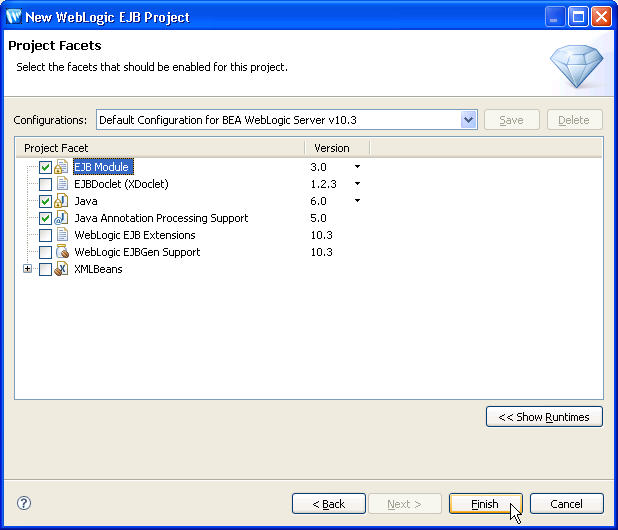Enable the WebLogic EJB Extensions checkbox
Image resolution: width=618 pixels, height=530 pixels.
click(45, 235)
